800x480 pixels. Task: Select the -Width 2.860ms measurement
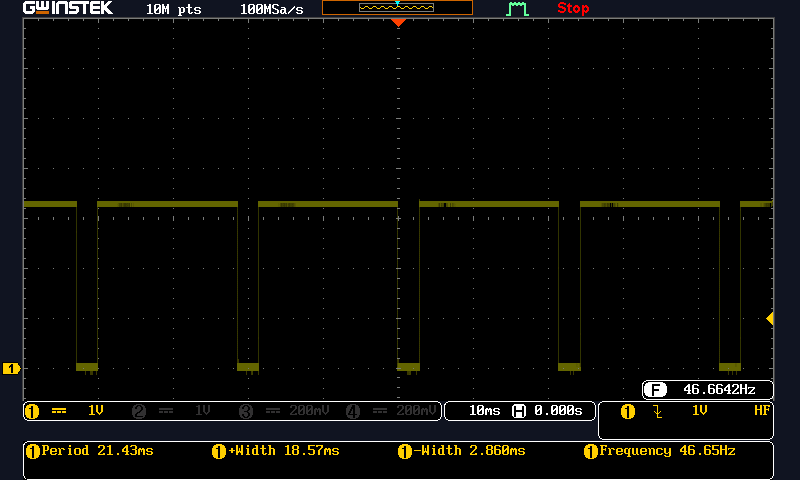tap(469, 451)
